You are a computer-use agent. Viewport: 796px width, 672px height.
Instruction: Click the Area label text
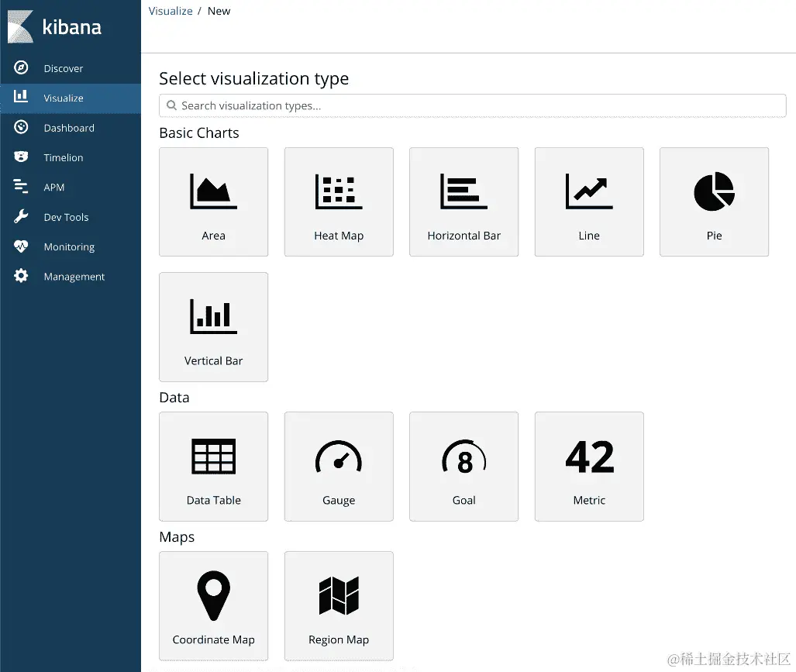213,236
